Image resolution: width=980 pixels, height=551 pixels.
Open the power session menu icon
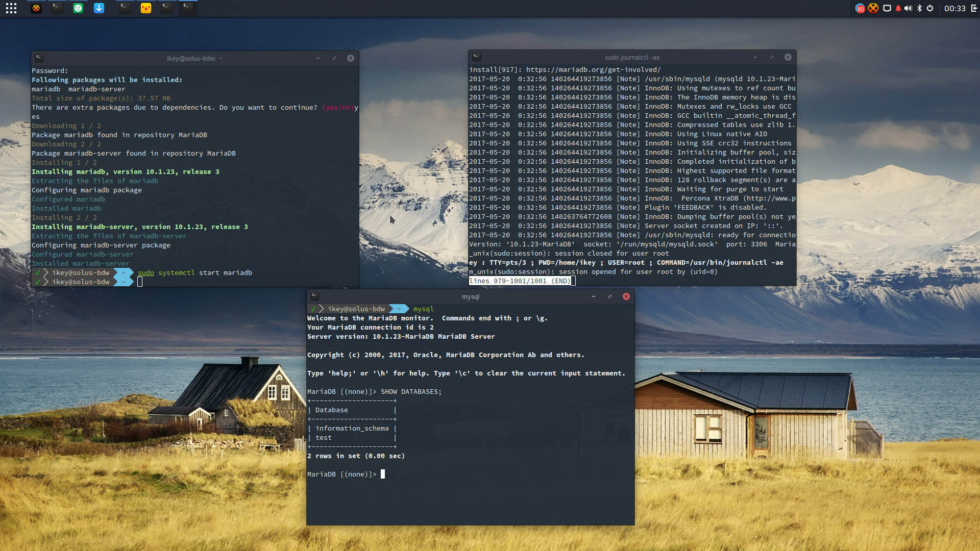[x=930, y=8]
